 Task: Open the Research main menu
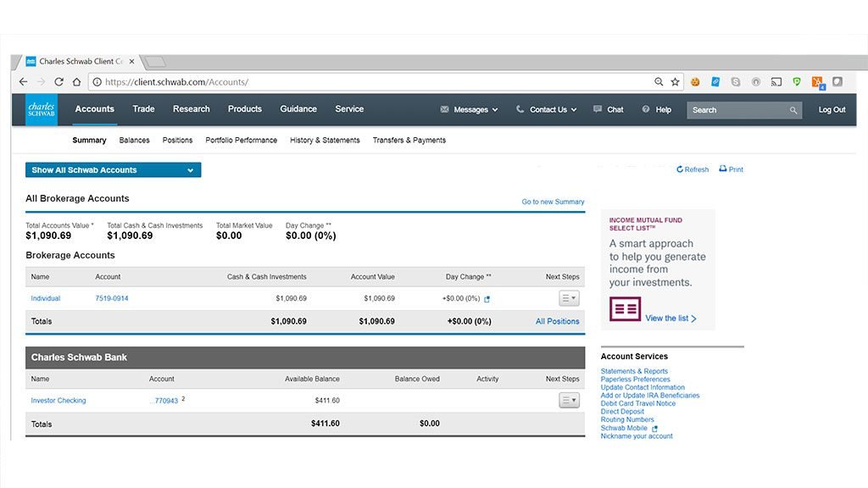pos(191,109)
